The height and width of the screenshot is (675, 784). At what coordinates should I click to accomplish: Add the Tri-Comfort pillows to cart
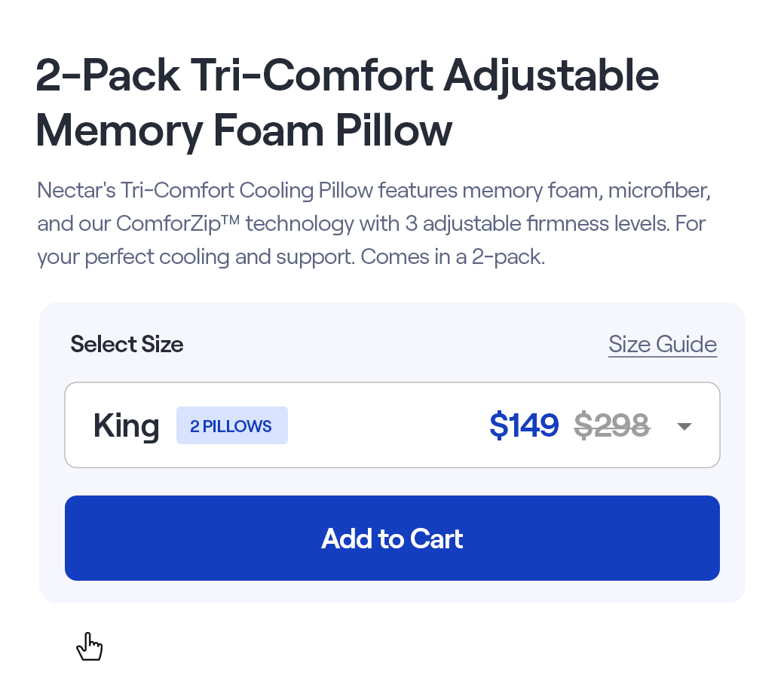pyautogui.click(x=392, y=538)
